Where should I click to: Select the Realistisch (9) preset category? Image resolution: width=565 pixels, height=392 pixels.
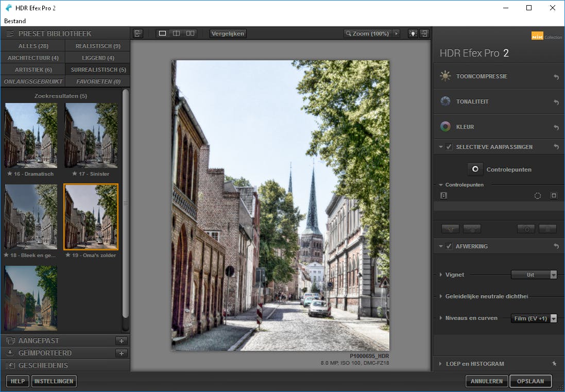tap(98, 46)
